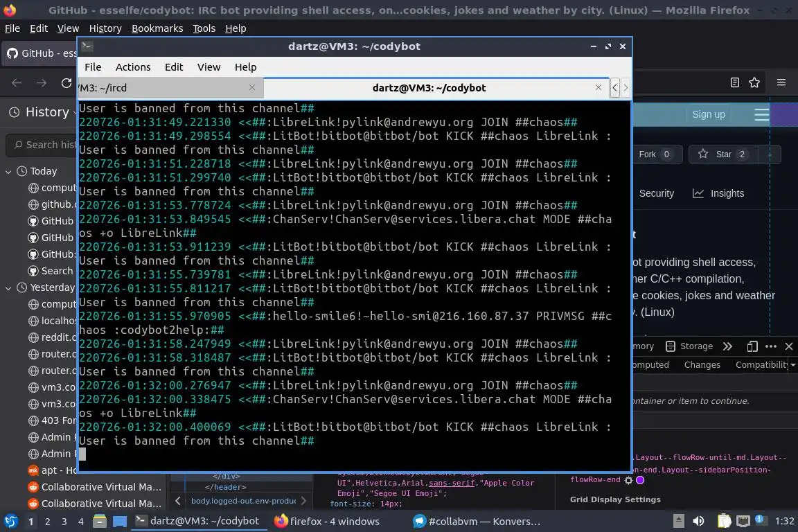Click the History sidebar clock icon
The image size is (798, 532).
pos(15,112)
